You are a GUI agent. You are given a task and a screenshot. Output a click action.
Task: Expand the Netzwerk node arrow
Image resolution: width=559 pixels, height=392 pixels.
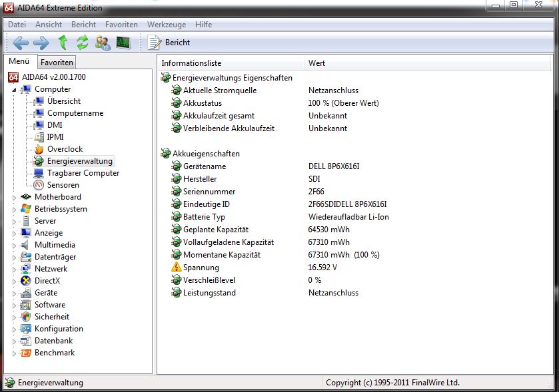click(14, 270)
